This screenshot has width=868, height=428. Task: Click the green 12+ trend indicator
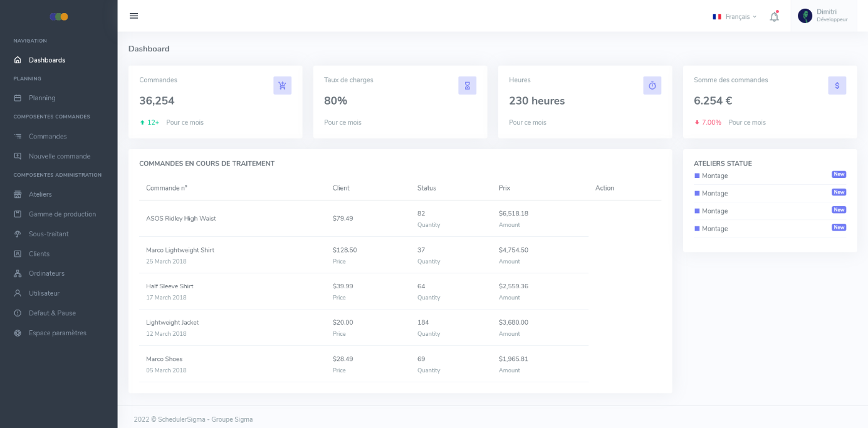coord(149,123)
